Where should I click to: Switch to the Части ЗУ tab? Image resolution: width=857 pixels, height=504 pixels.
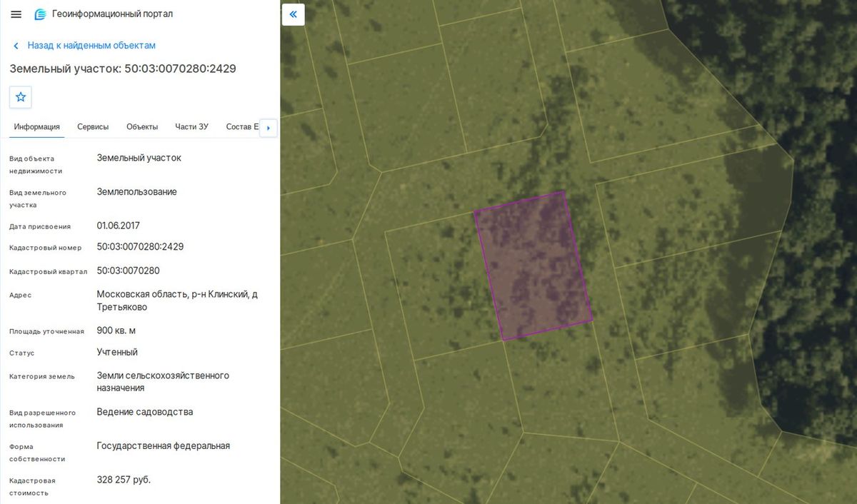191,127
